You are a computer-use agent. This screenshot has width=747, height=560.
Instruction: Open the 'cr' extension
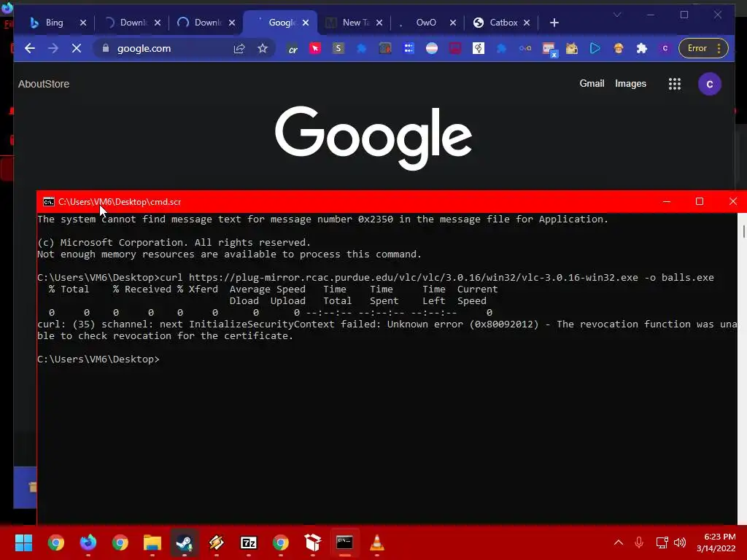coord(293,49)
